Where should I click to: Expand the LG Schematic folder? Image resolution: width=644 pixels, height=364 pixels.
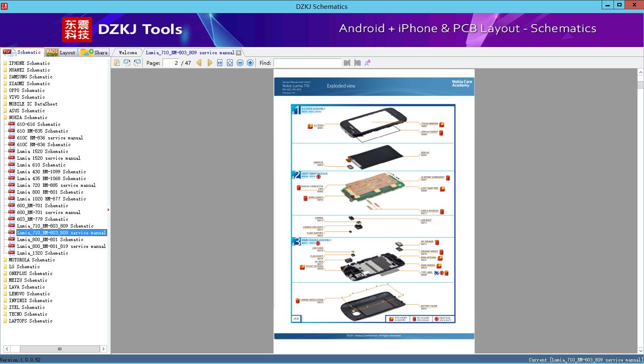(24, 267)
